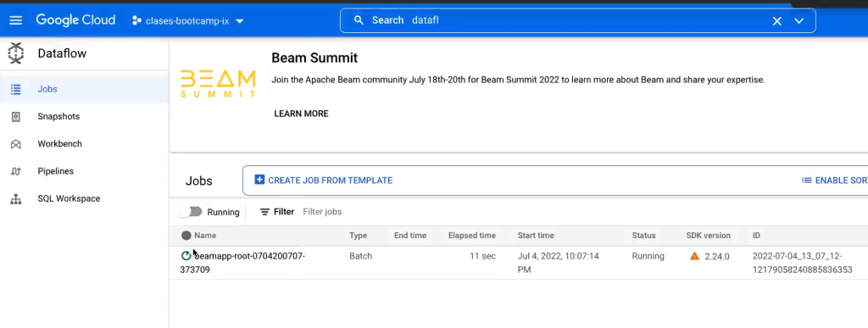
Task: Click the job ID starting 2022-07-04_13_07_12
Action: point(802,263)
